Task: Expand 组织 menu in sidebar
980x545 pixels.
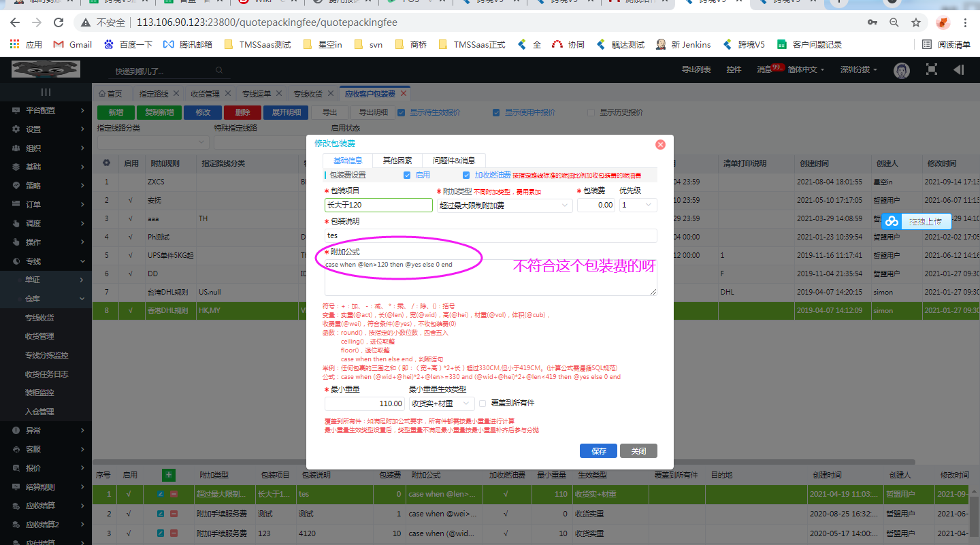Action: (x=46, y=148)
